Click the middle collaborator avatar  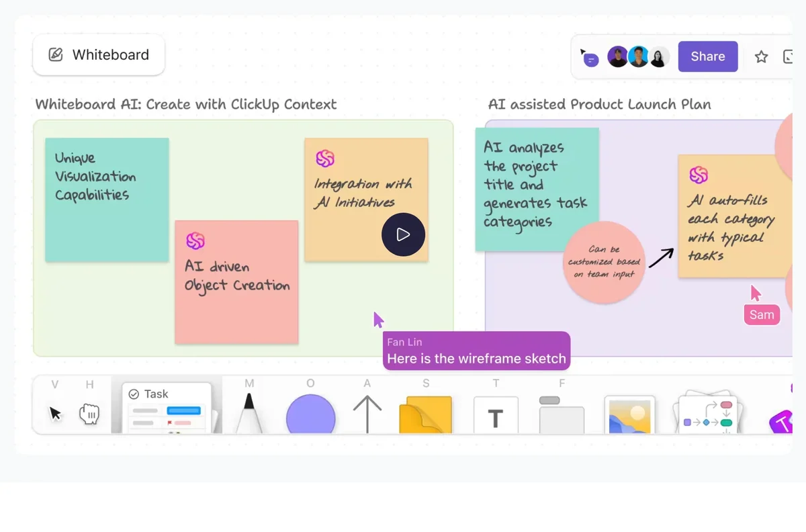(638, 56)
